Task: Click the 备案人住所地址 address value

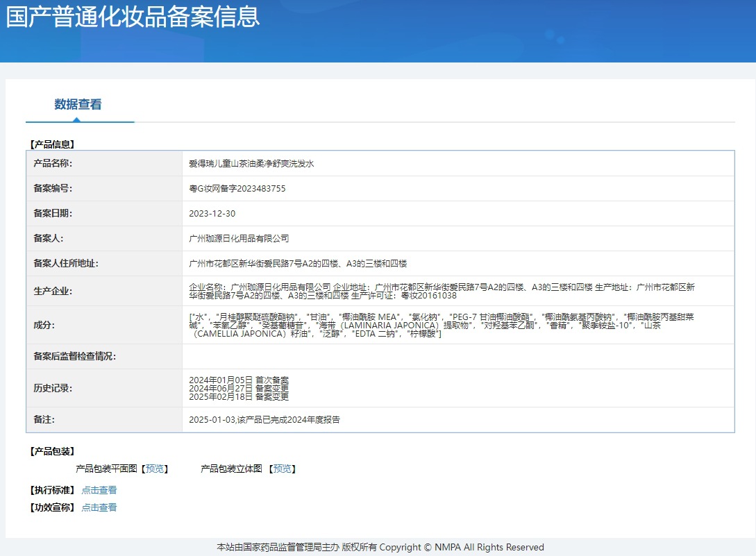Action: click(298, 264)
